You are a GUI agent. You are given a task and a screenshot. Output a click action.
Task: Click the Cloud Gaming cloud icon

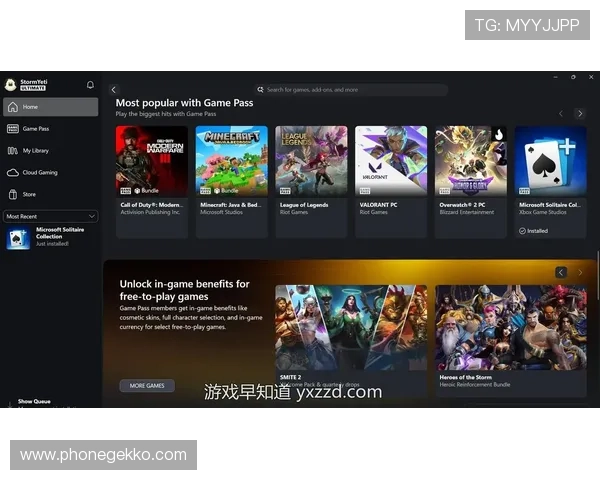click(x=13, y=173)
